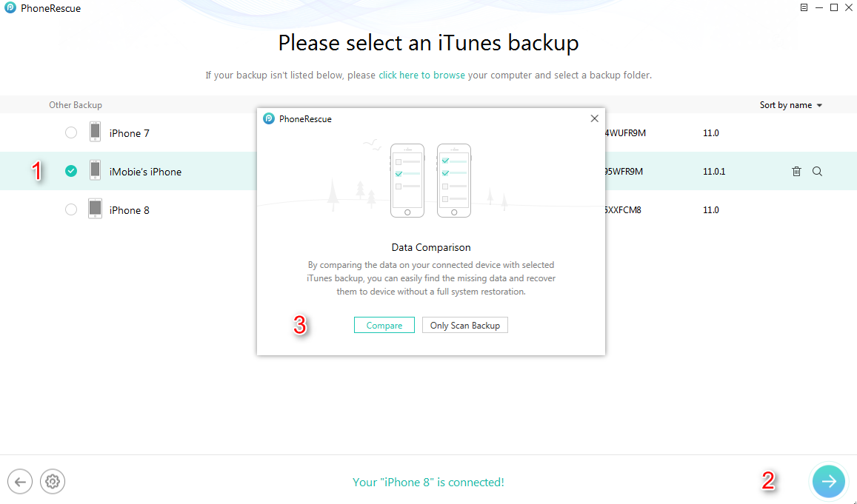The height and width of the screenshot is (504, 857).
Task: Click the Compare button in dialog
Action: [384, 325]
